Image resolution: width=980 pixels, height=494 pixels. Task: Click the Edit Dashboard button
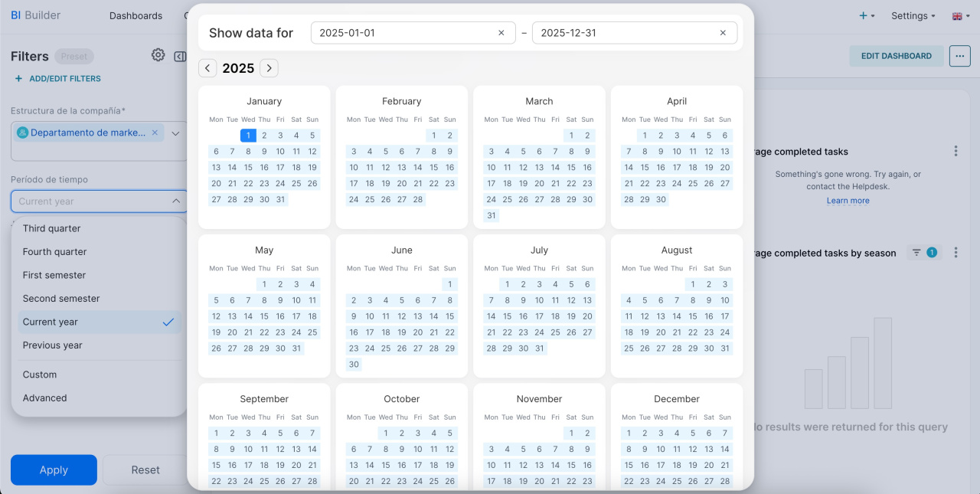click(897, 56)
